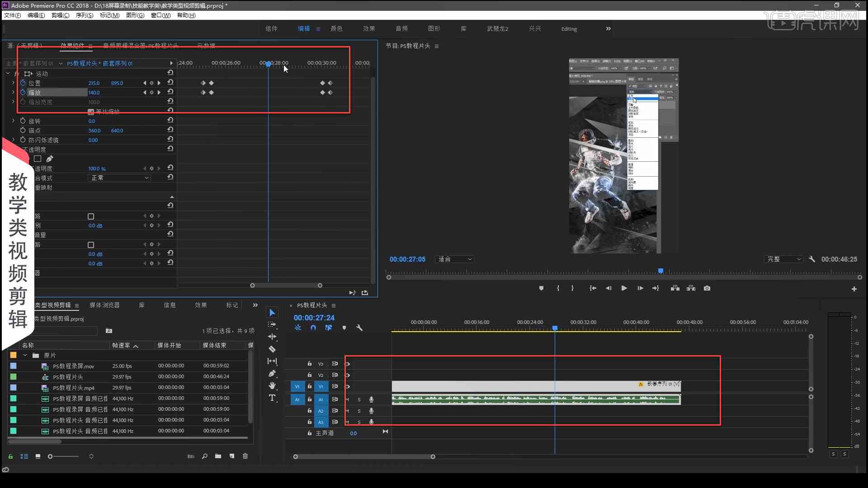Create rectangle opacity mask
868x488 pixels.
click(38, 159)
